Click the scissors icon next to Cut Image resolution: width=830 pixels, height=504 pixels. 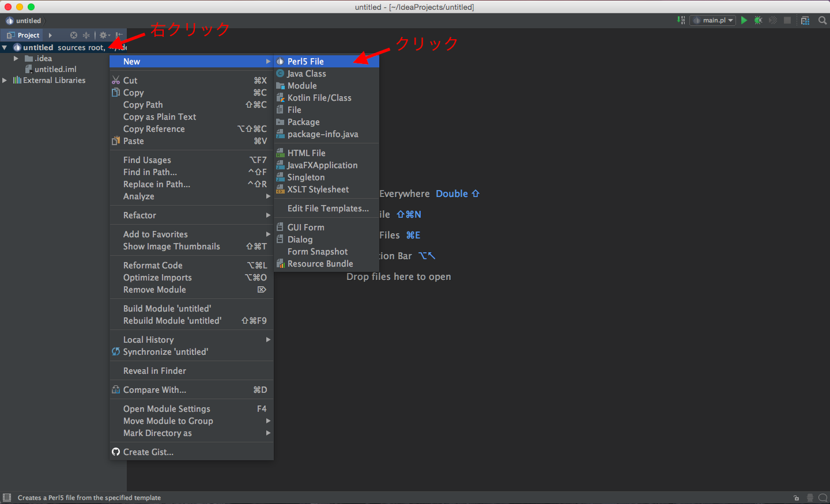[x=116, y=81]
